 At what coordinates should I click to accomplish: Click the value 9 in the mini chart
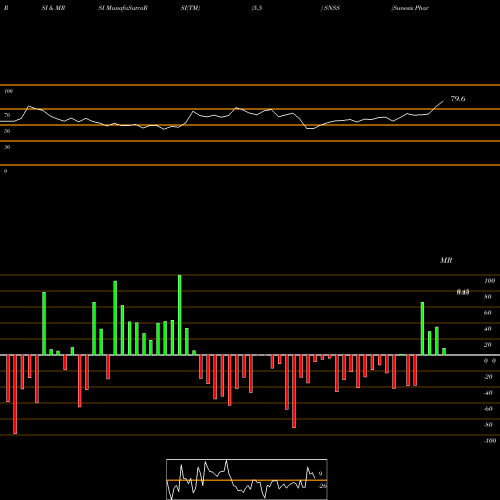320,474
